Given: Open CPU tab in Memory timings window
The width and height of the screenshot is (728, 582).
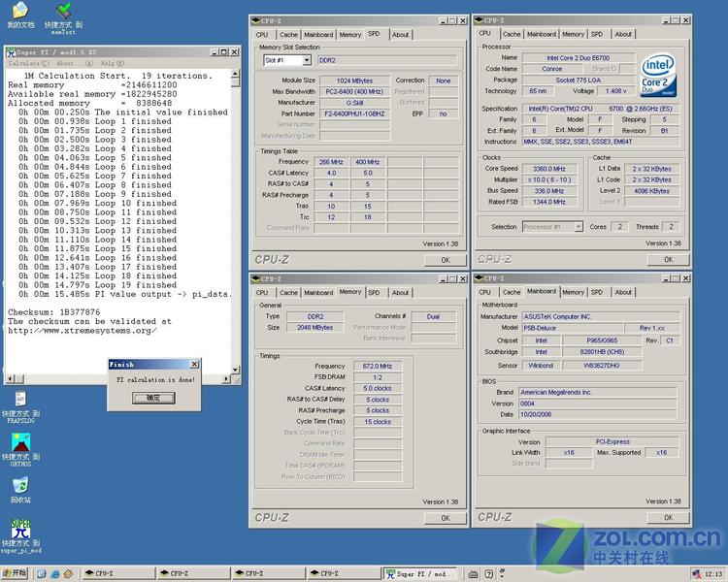Looking at the screenshot, I should (x=262, y=292).
